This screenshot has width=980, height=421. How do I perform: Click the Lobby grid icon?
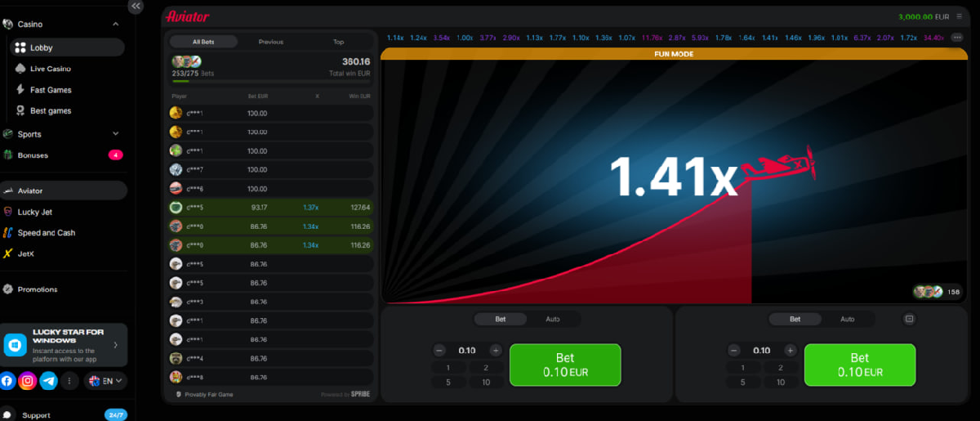21,48
